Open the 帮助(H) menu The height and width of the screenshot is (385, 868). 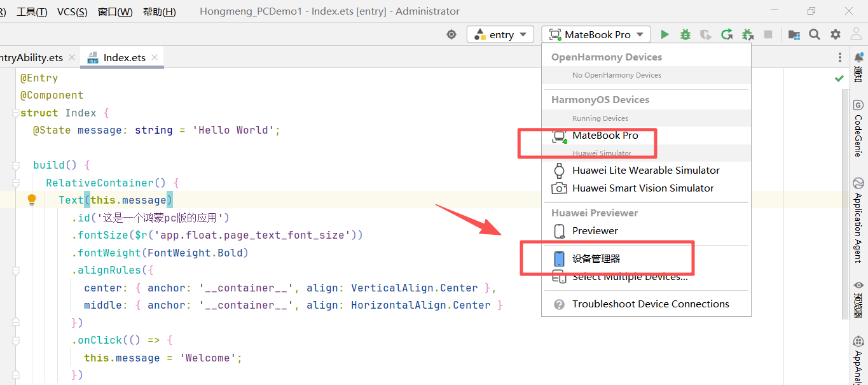tap(160, 11)
